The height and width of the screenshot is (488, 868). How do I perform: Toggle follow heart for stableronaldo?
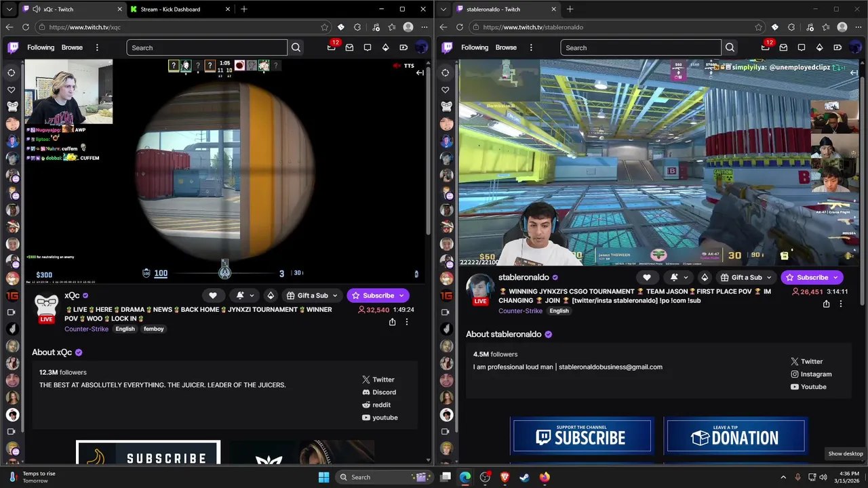(647, 277)
